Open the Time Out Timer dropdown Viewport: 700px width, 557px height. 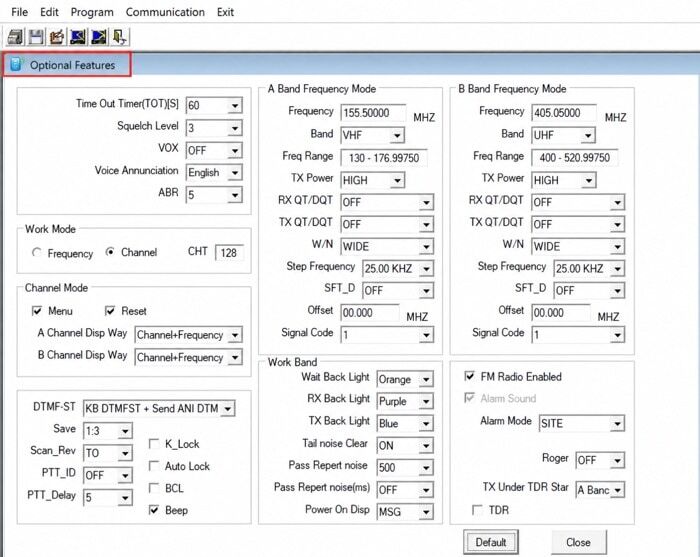[x=214, y=105]
